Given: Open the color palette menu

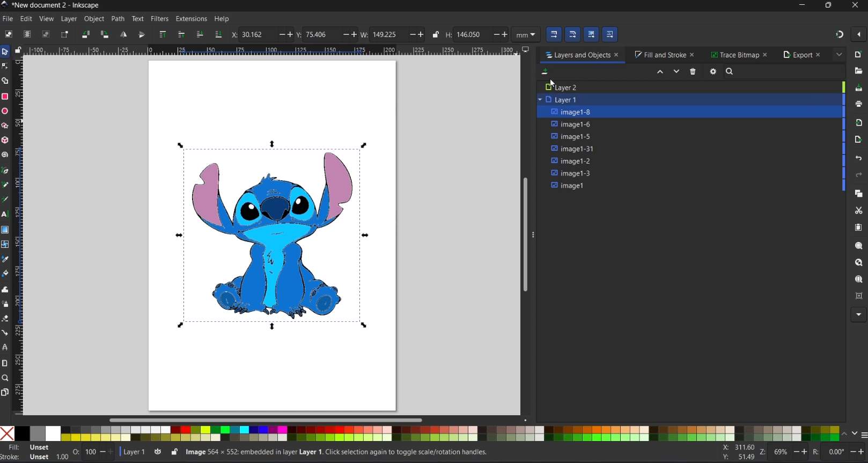Looking at the screenshot, I should point(864,435).
